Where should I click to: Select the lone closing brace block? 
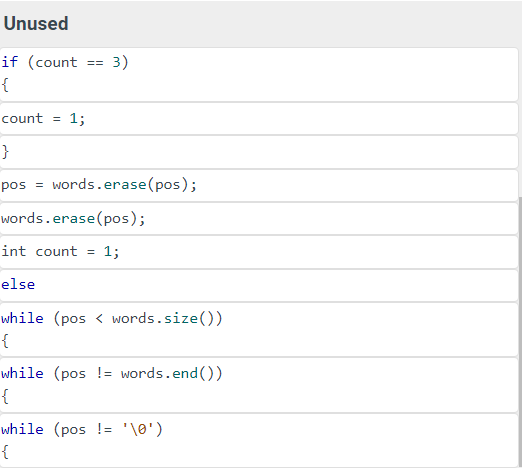[x=259, y=152]
